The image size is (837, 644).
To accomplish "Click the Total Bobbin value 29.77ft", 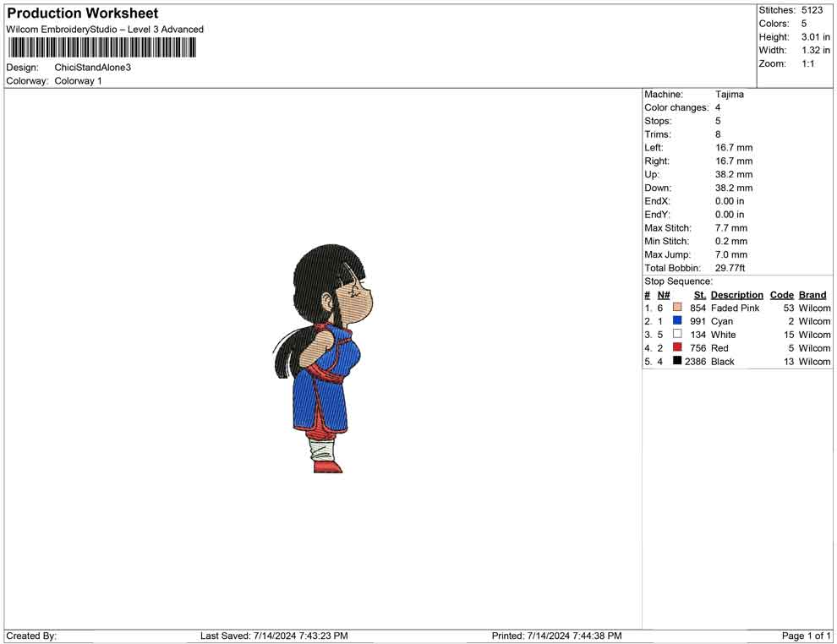I will pos(730,268).
